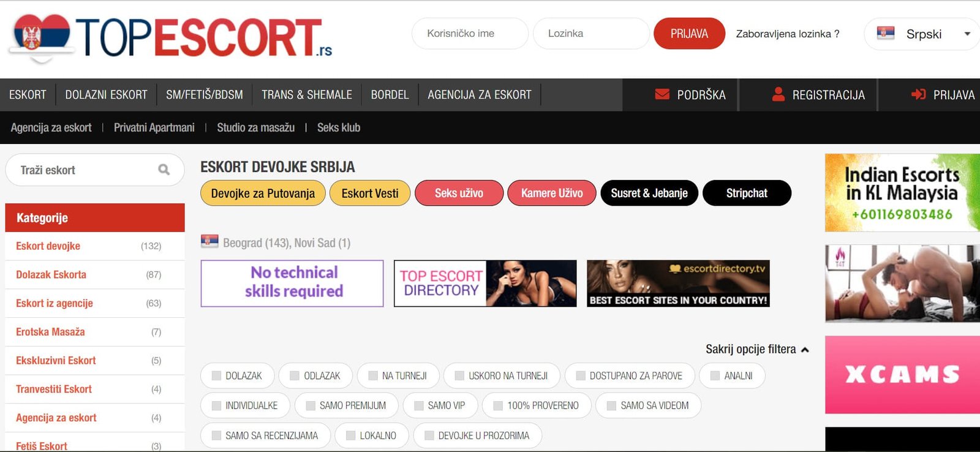This screenshot has width=980, height=452.
Task: Click Seks uživo button
Action: pyautogui.click(x=459, y=193)
